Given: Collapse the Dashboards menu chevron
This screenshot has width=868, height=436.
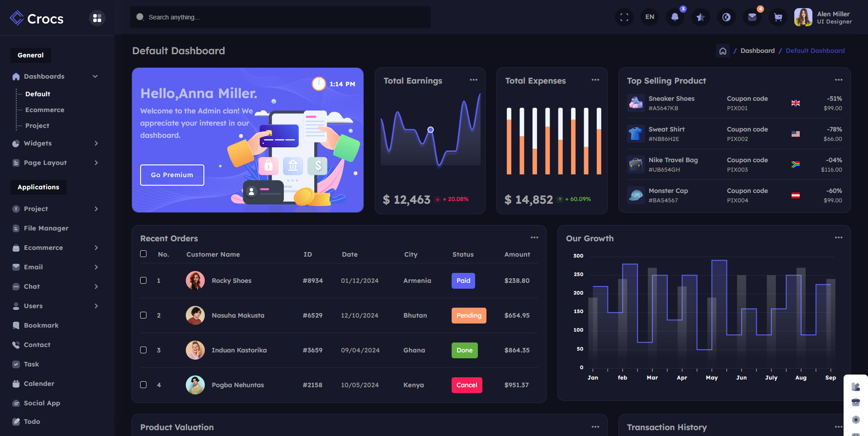Looking at the screenshot, I should 95,76.
